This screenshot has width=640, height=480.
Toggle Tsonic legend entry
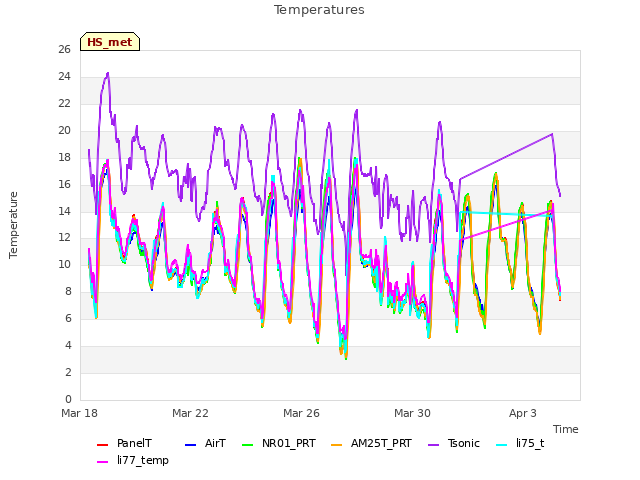453,444
